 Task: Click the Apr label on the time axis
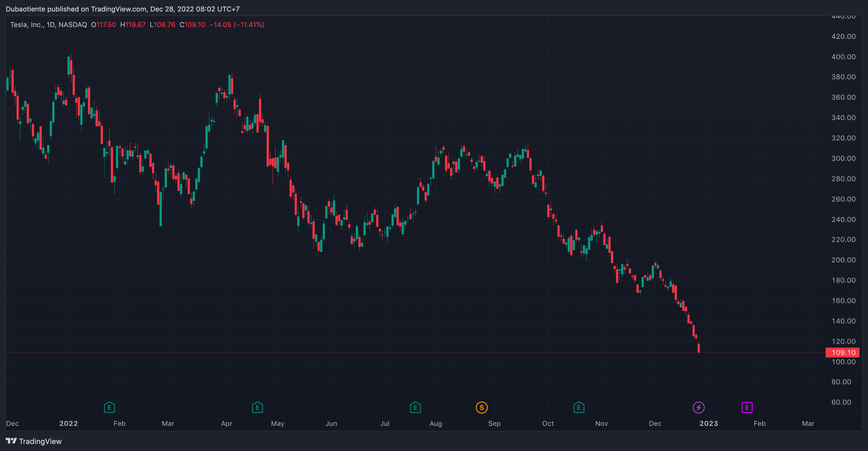point(226,423)
